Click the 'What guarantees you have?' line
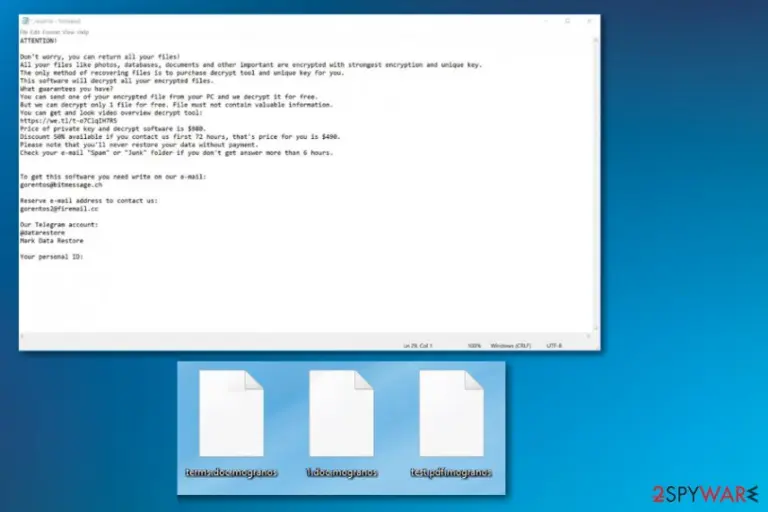The width and height of the screenshot is (768, 512). pos(67,89)
